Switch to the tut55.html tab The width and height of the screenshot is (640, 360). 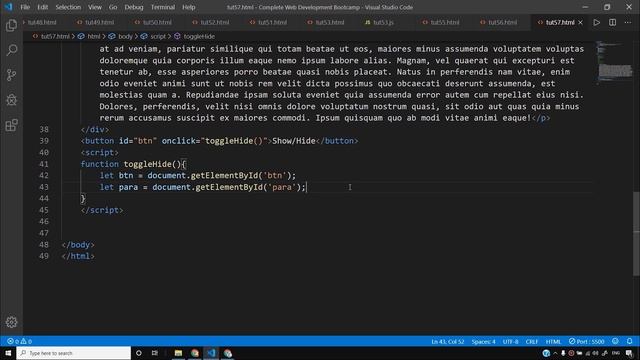coord(445,22)
